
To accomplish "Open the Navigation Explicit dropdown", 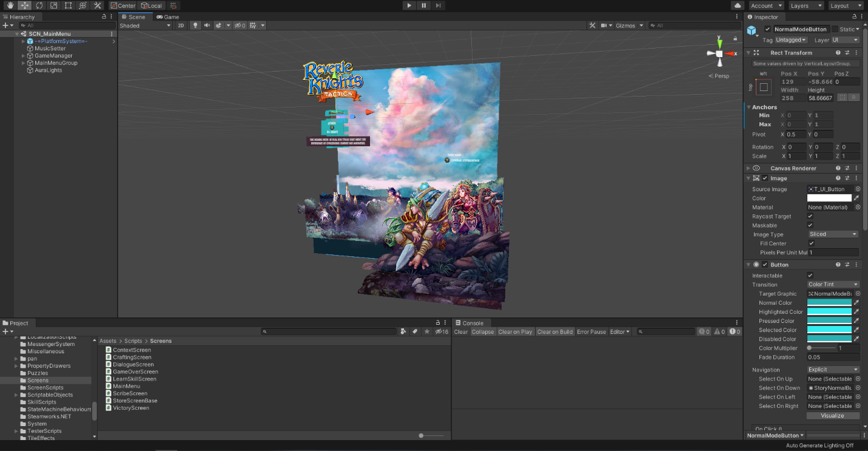I will point(833,370).
